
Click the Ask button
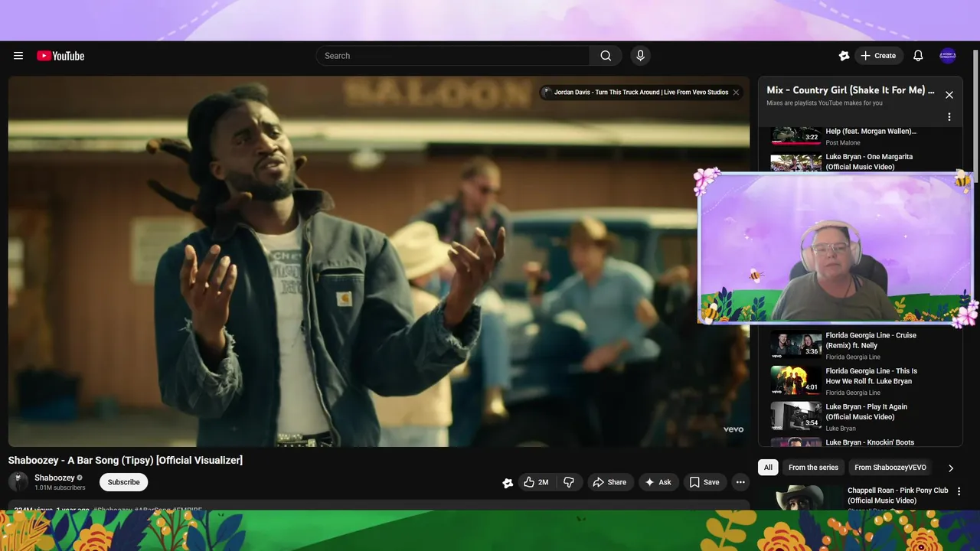[x=658, y=482]
